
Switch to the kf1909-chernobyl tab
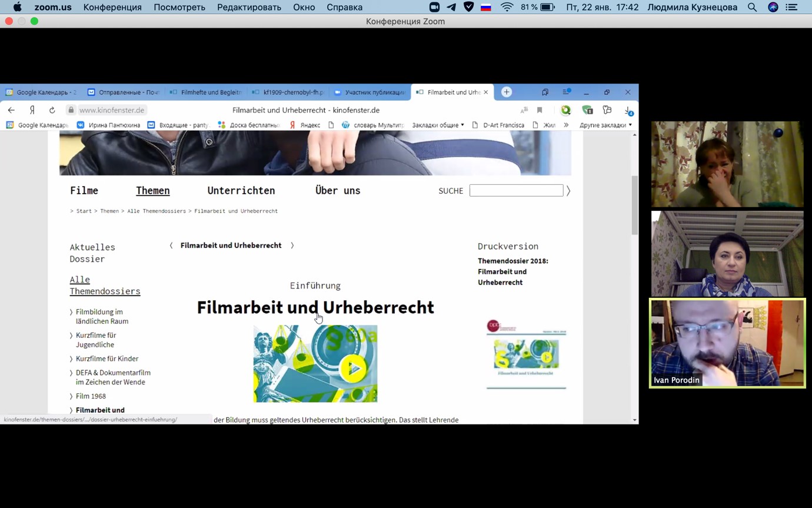288,92
